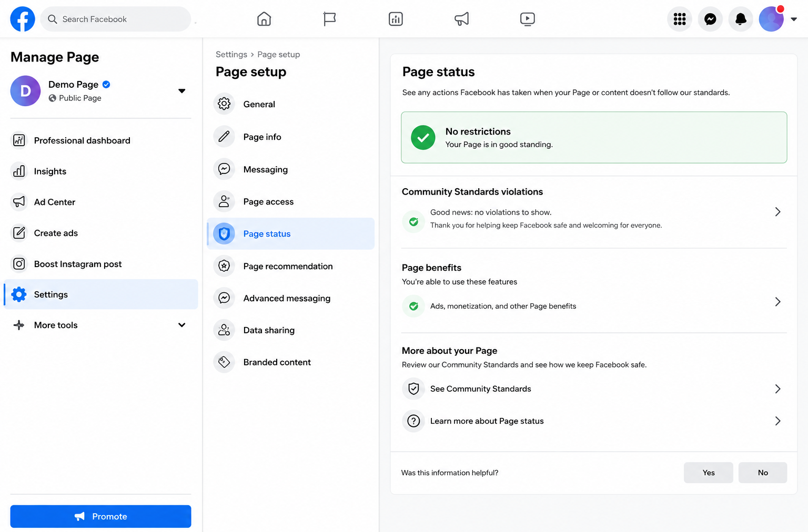
Task: Click the Search Facebook field
Action: coord(116,19)
